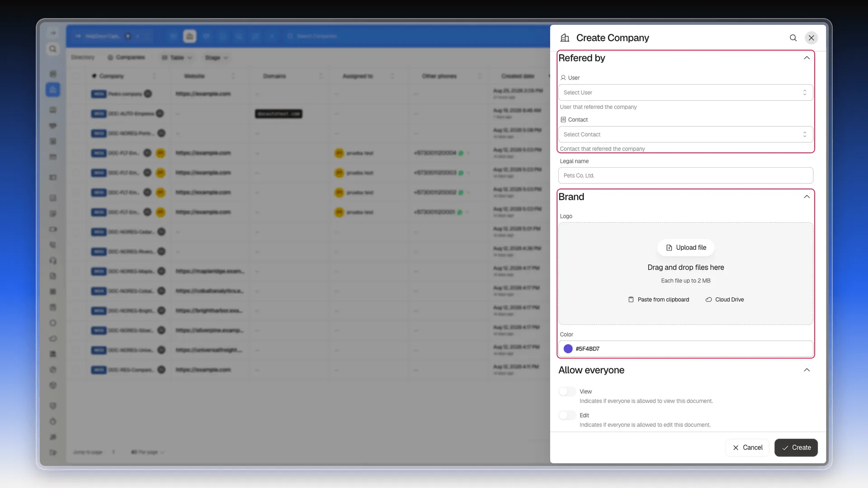Image resolution: width=868 pixels, height=488 pixels.
Task: Open the blurred Table view dropdown
Action: pos(177,58)
